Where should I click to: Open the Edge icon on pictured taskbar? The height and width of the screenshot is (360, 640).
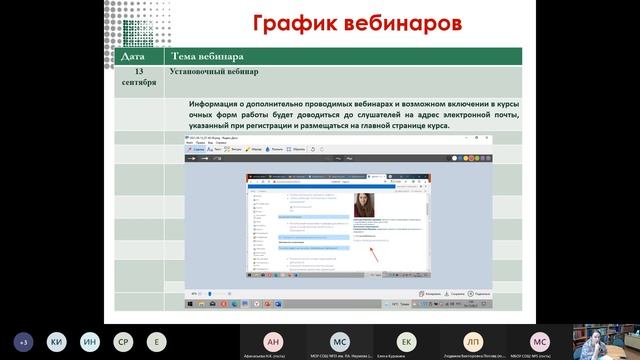(234, 304)
